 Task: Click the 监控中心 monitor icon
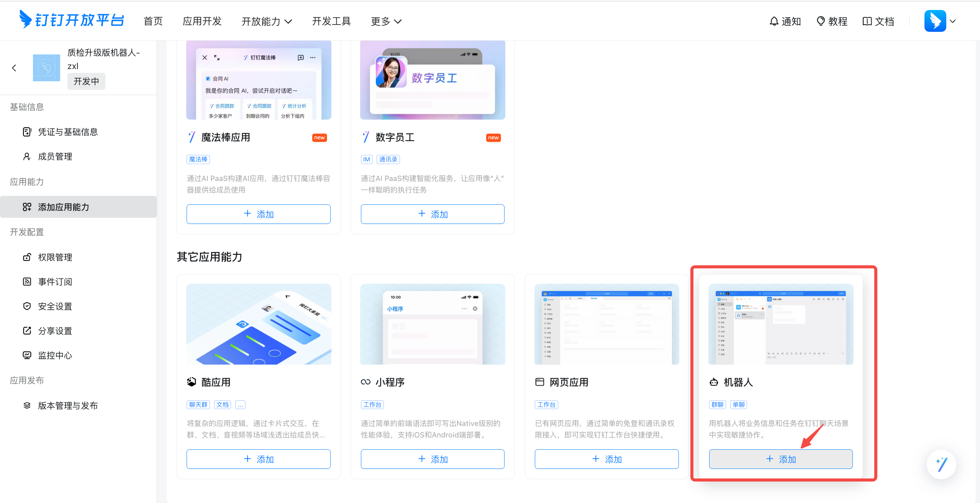pos(27,355)
